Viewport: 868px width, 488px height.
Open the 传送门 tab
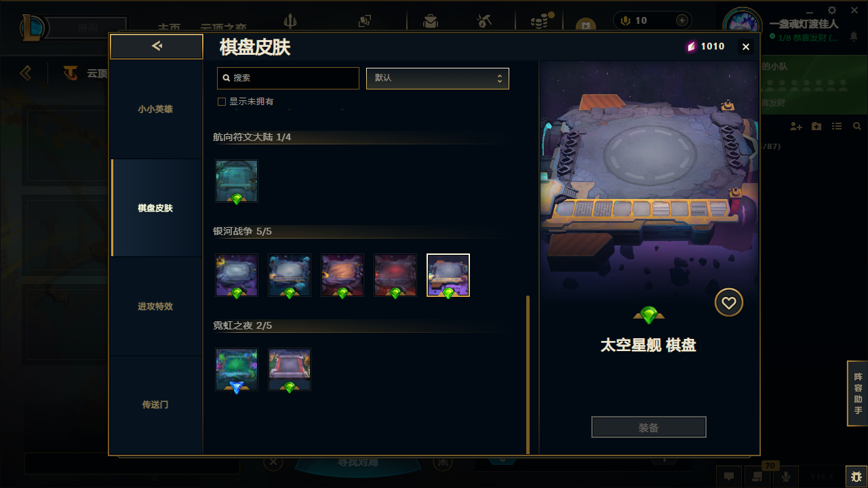click(155, 405)
